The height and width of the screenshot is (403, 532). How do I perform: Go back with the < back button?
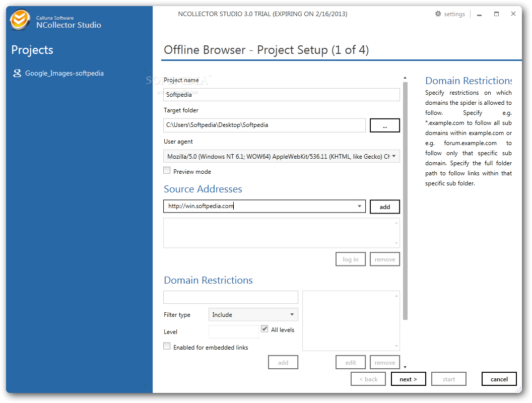[x=368, y=379]
